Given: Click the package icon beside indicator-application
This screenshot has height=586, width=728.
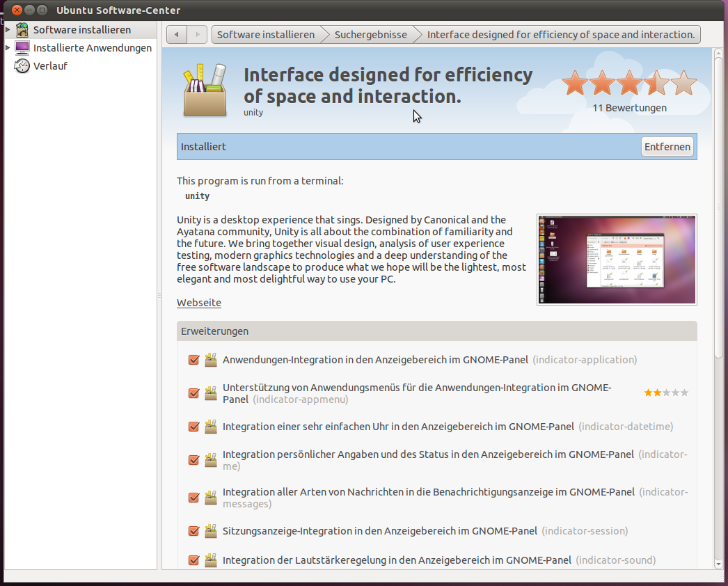Looking at the screenshot, I should click(x=210, y=360).
